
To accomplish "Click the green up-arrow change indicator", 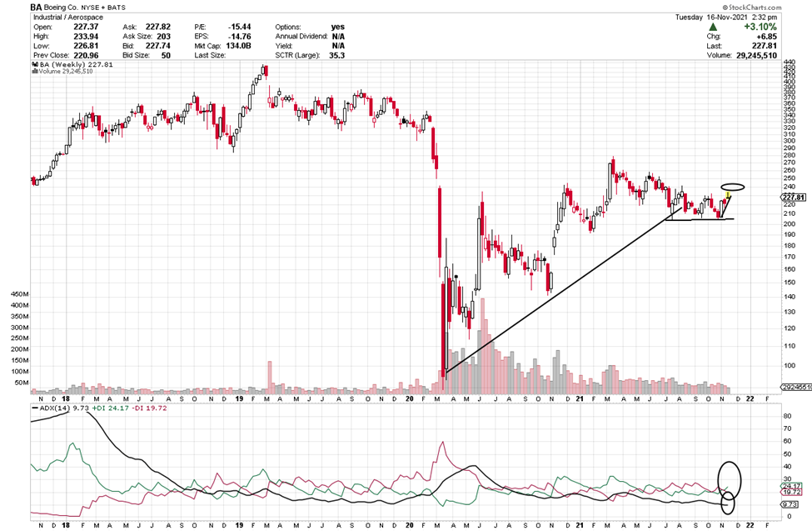I will click(712, 27).
